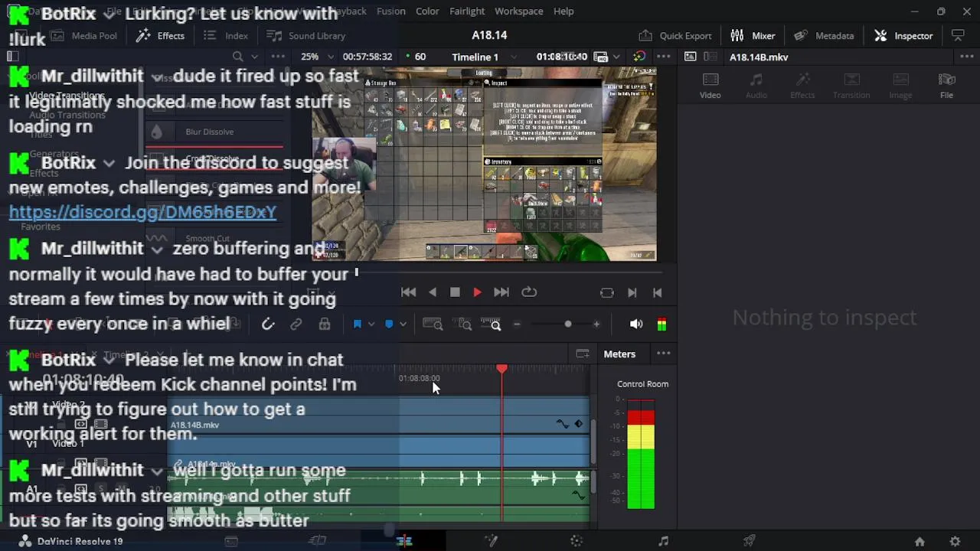Open the Meters three-dot options menu
This screenshot has height=551, width=980.
coord(663,354)
